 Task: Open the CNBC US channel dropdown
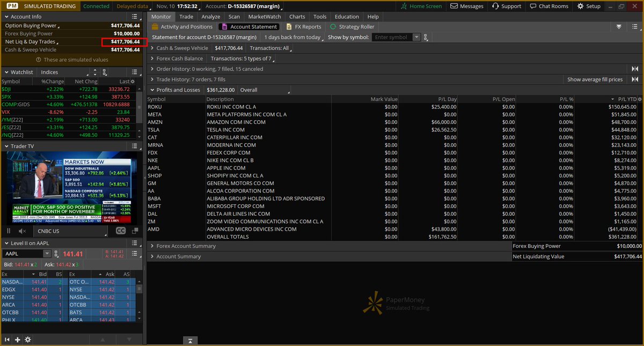[72, 231]
